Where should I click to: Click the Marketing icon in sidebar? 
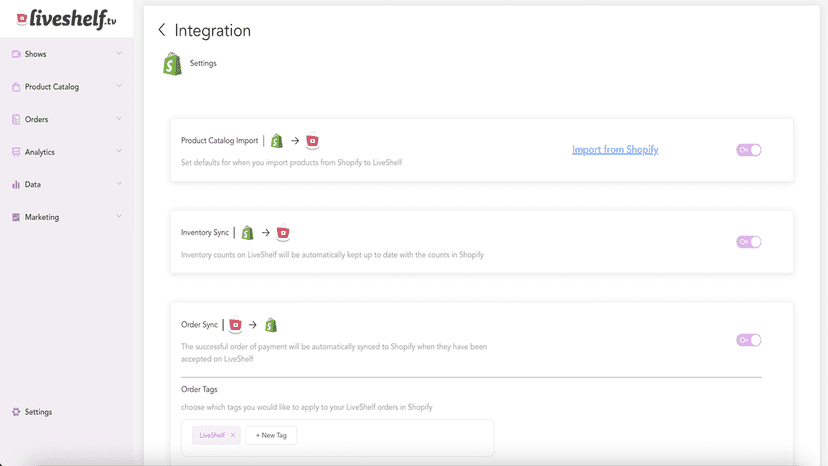[16, 217]
